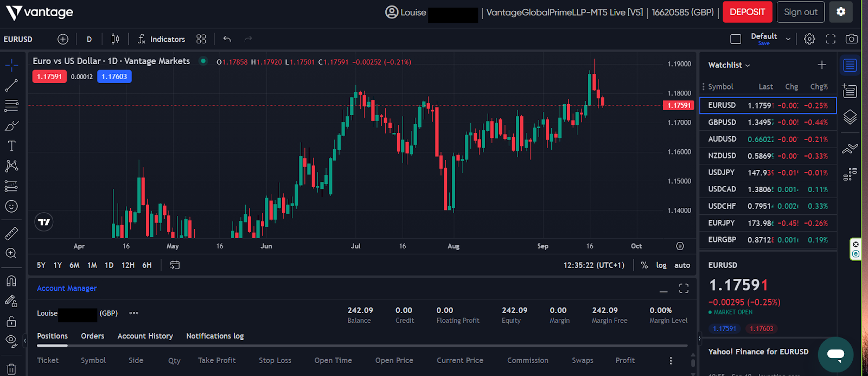The image size is (868, 376).
Task: Switch to the Positions tab
Action: pos(52,336)
